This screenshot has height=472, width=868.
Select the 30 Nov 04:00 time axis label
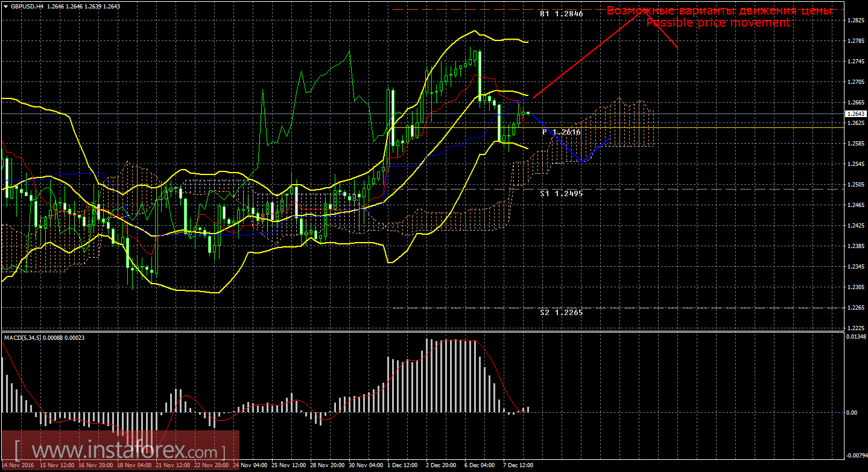tap(366, 466)
